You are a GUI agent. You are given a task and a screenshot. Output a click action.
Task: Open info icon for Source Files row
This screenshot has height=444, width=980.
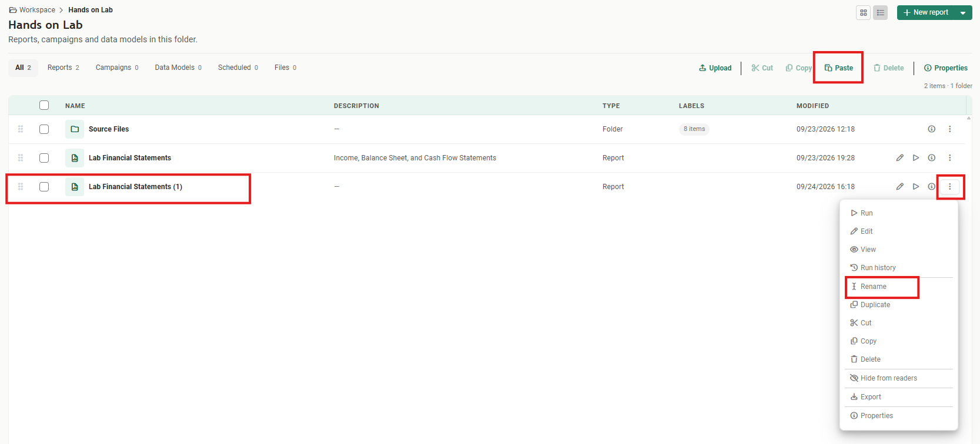tap(932, 129)
